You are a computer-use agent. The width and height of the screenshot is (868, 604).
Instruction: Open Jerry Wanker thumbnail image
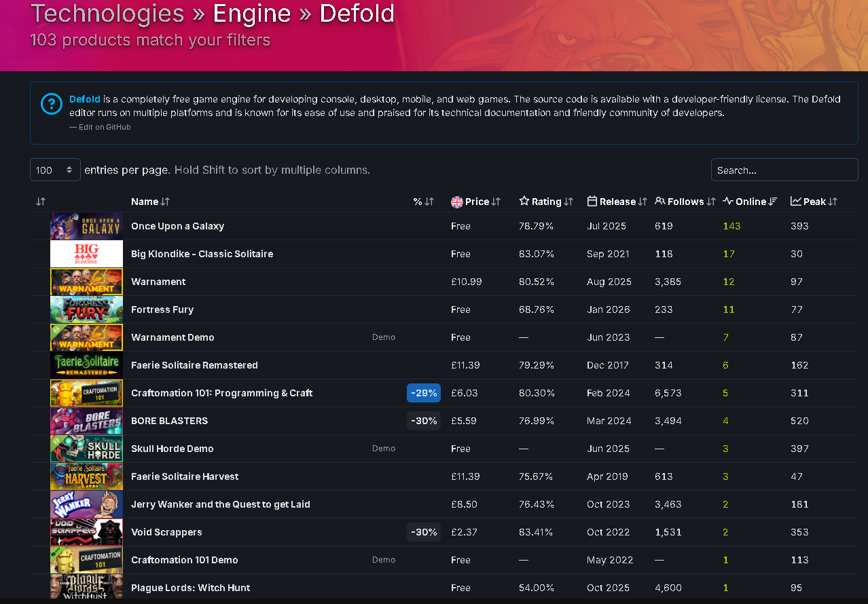[86, 504]
